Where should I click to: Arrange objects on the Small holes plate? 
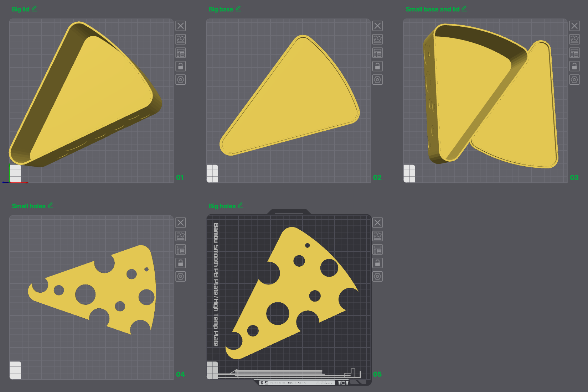tap(181, 250)
